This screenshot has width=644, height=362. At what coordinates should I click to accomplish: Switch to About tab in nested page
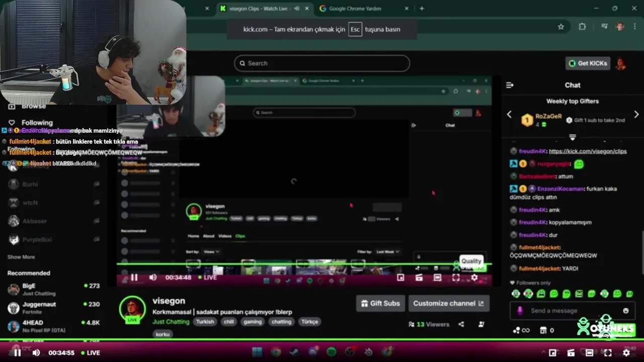[209, 236]
